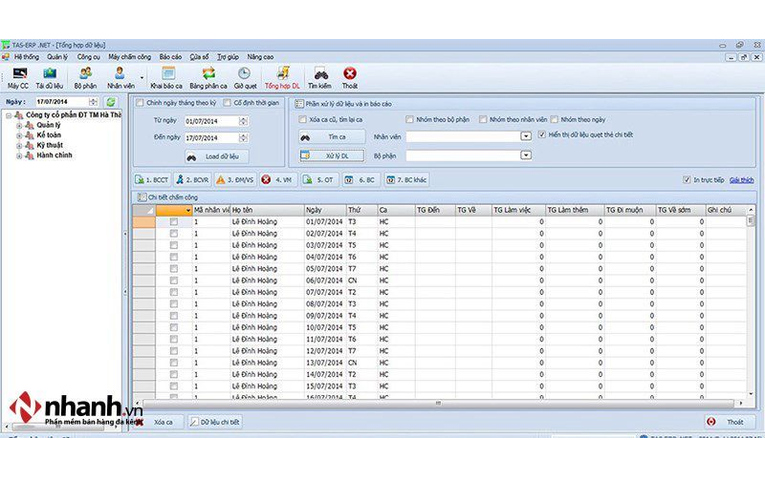Open the 2. BCVR report button

pos(192,180)
